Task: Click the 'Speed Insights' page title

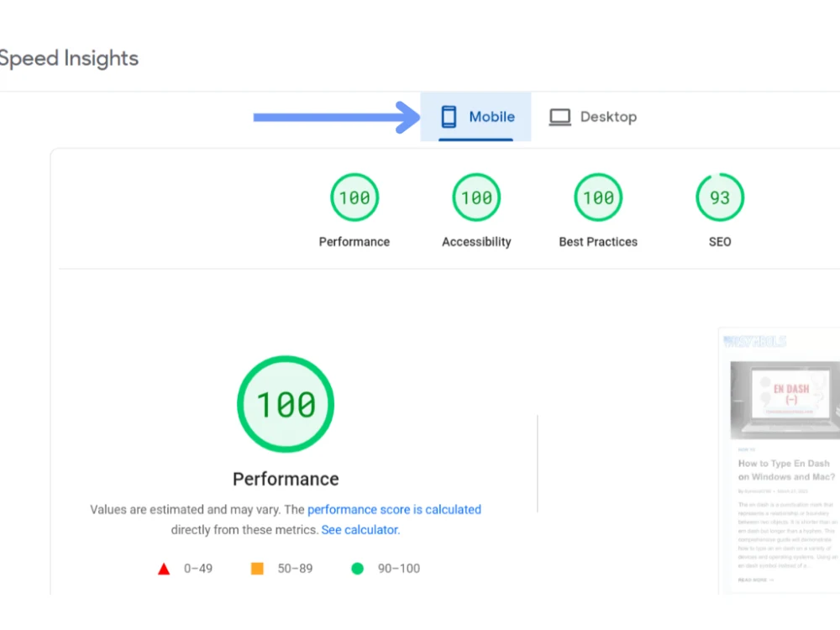Action: coord(69,58)
